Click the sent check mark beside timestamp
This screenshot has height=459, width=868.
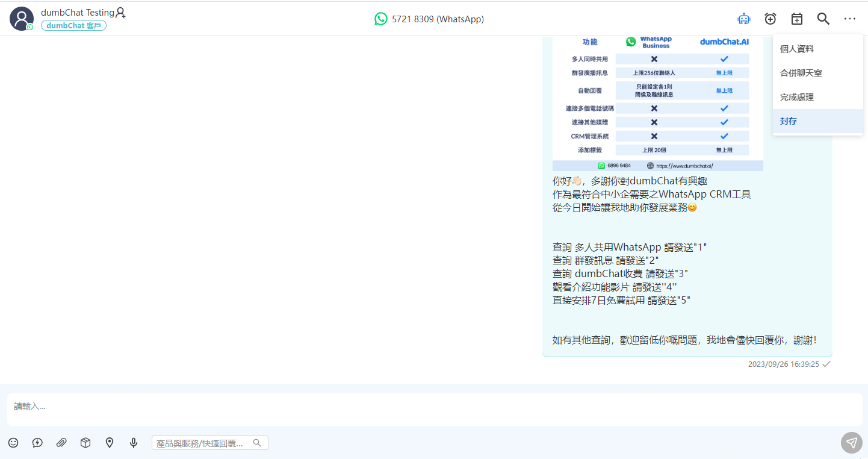click(x=826, y=364)
